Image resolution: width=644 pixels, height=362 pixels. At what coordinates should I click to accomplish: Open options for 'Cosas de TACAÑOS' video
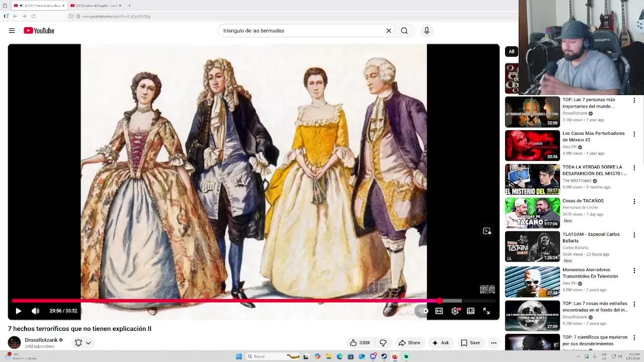634,202
